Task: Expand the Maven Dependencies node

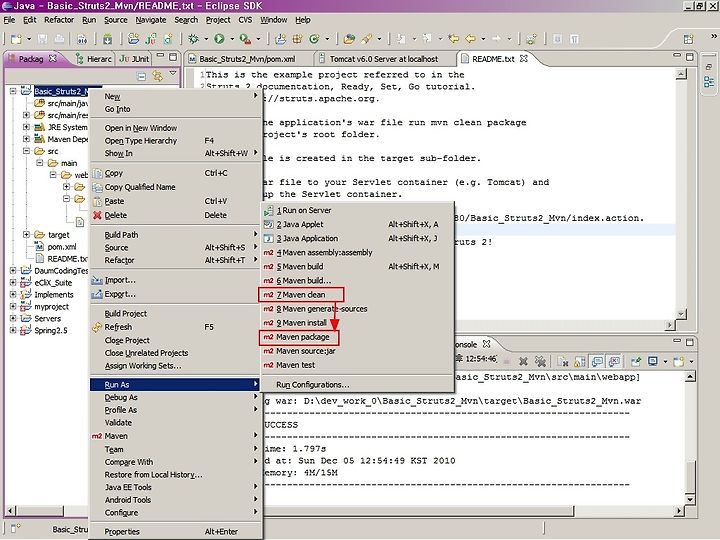Action: click(26, 139)
